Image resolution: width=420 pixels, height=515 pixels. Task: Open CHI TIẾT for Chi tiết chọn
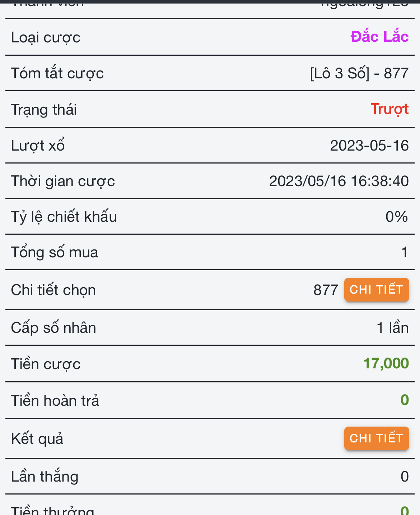tap(376, 290)
